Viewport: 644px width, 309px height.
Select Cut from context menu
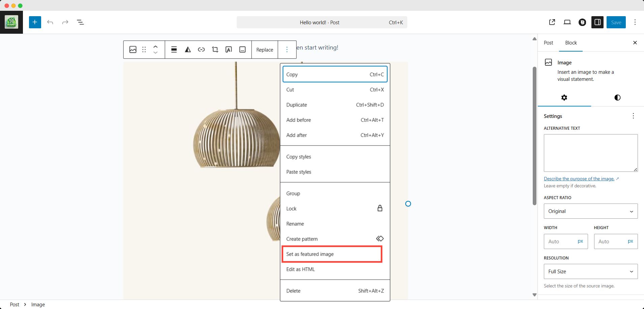(x=335, y=90)
